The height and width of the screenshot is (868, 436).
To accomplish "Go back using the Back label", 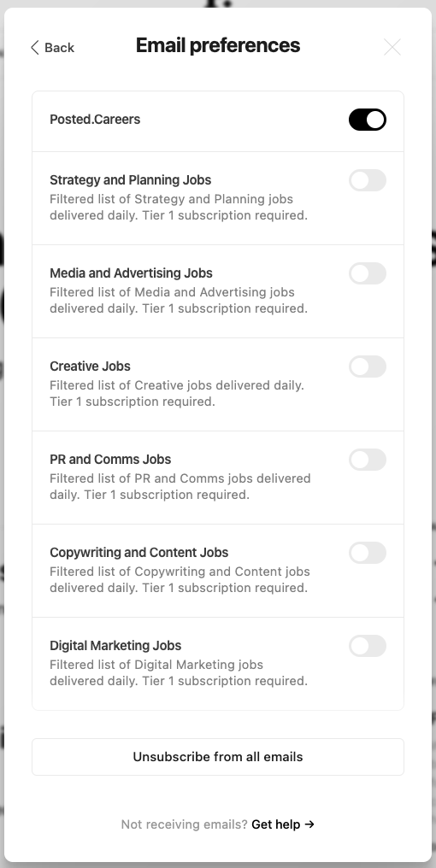I will click(59, 48).
